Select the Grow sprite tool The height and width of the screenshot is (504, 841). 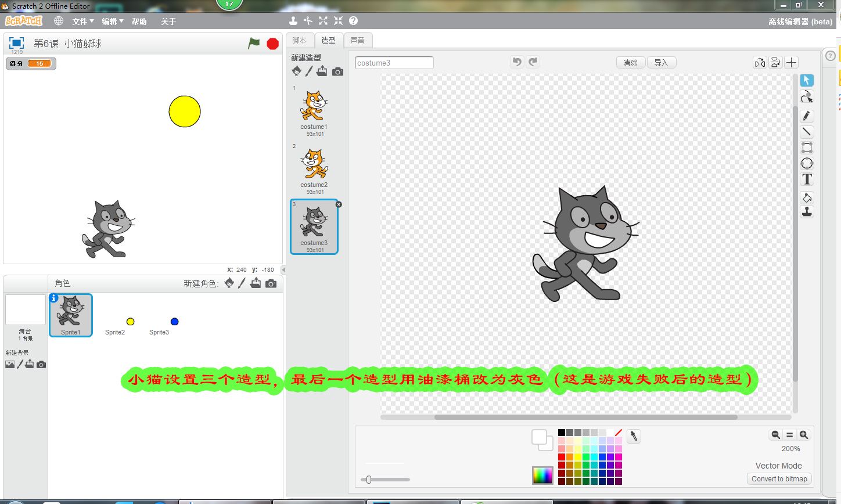pos(323,21)
